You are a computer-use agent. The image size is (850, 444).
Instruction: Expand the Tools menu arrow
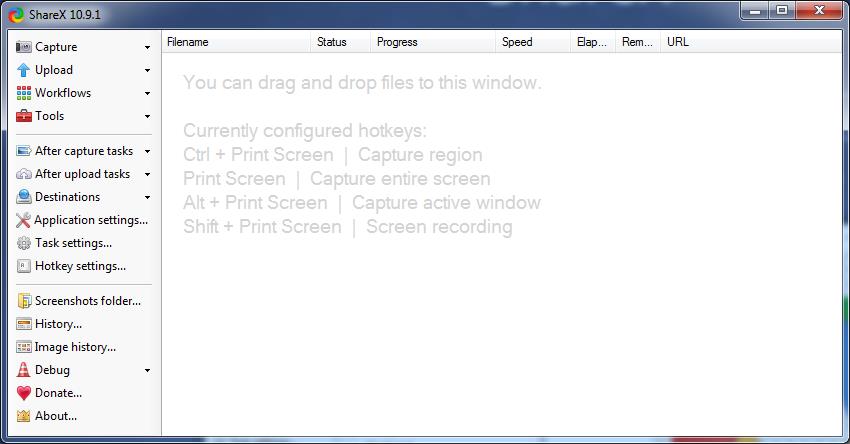[147, 117]
